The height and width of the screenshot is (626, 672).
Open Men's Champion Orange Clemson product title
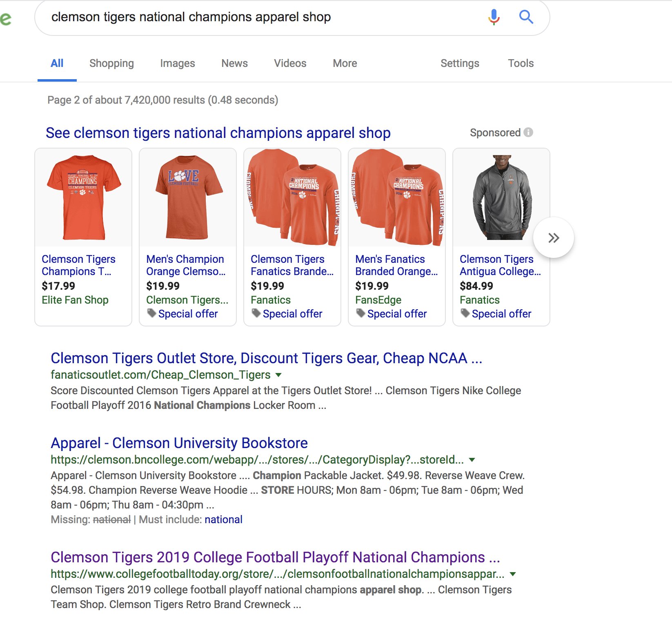pyautogui.click(x=186, y=265)
